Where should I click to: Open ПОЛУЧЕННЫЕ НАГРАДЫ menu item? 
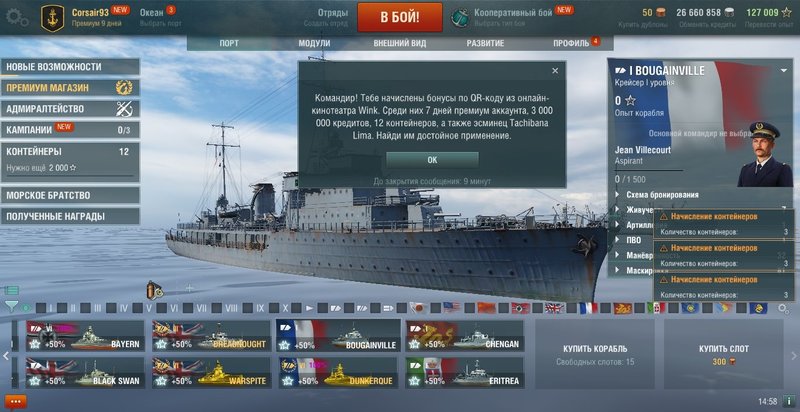(x=70, y=216)
